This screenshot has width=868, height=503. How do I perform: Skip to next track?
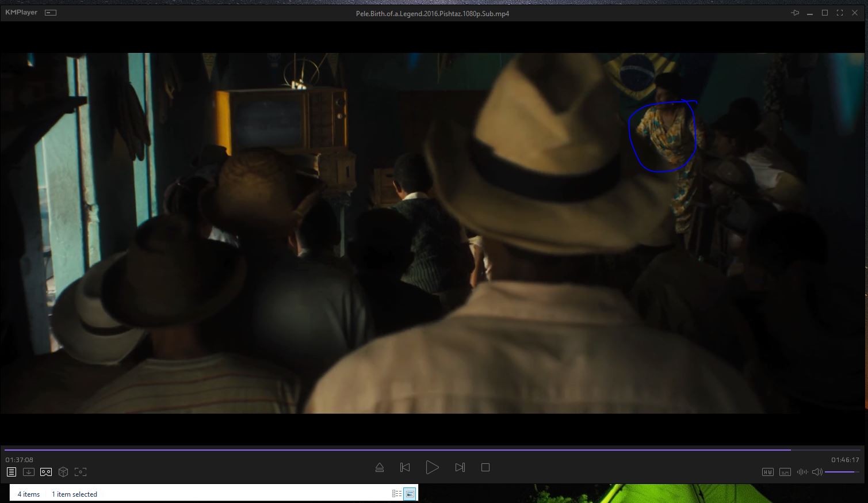pos(460,467)
